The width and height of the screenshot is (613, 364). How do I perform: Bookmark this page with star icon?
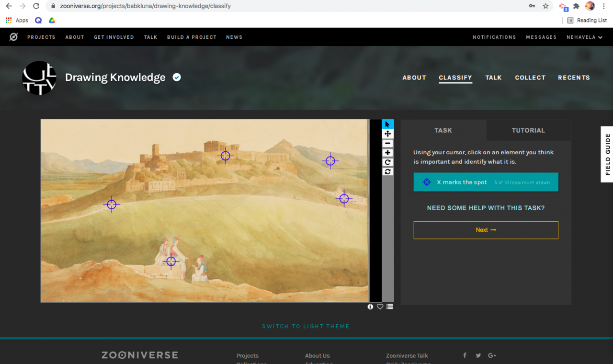click(x=545, y=6)
